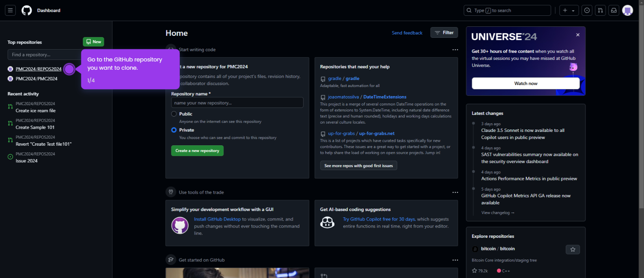
Task: Open the Pull requests icon in header
Action: click(x=600, y=11)
